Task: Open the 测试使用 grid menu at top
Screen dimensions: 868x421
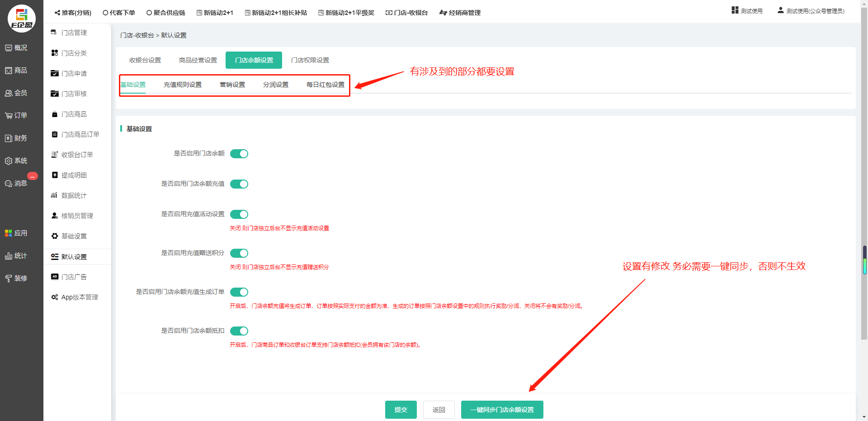Action: click(747, 11)
